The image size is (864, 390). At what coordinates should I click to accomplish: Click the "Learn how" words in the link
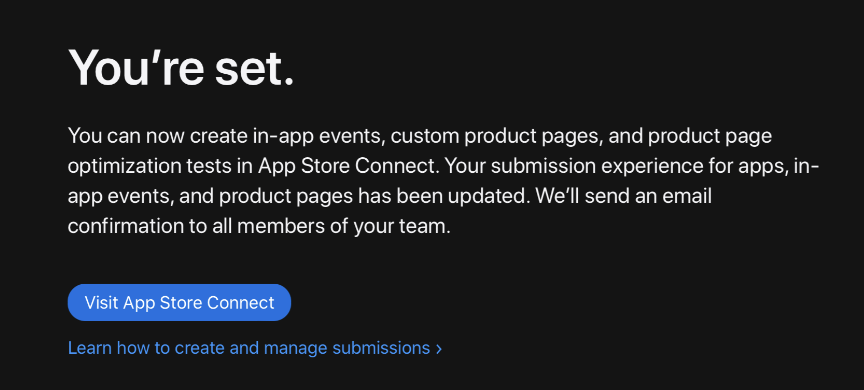tap(105, 348)
